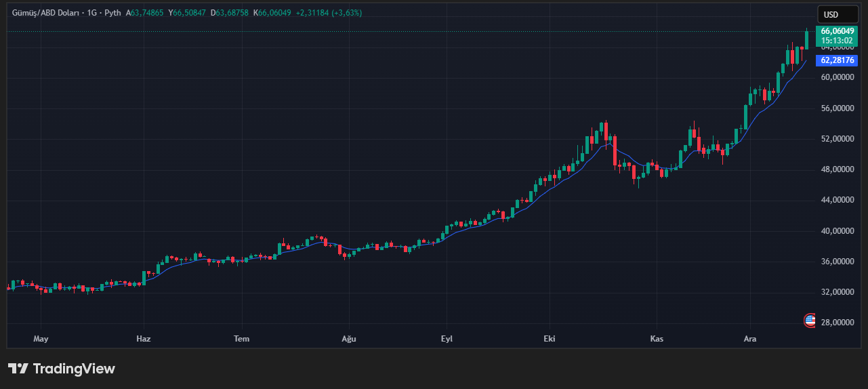The image size is (868, 389).
Task: Open the USD currency selector
Action: (838, 14)
